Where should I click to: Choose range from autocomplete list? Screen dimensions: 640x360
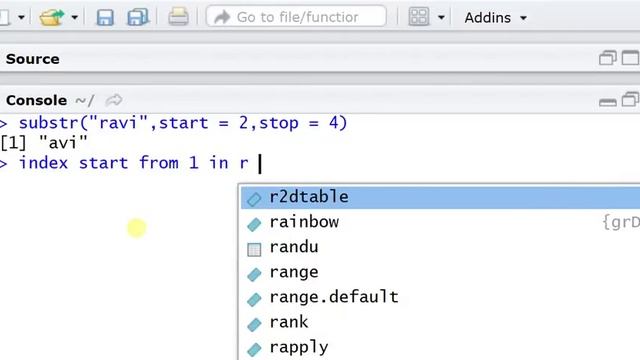coord(440,272)
